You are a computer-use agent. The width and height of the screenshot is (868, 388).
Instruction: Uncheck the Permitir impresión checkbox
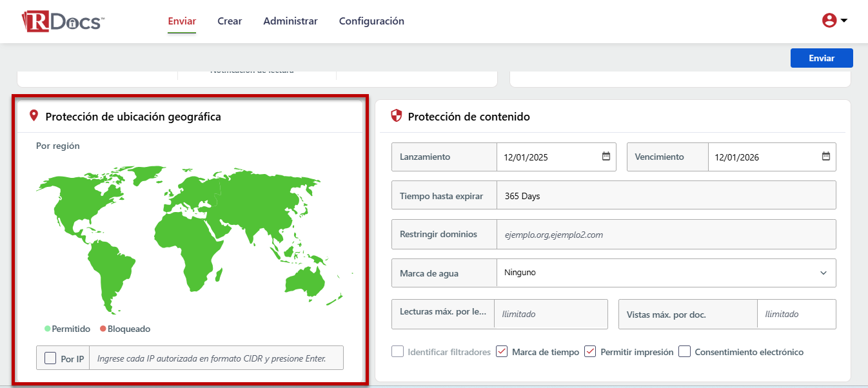(x=590, y=351)
